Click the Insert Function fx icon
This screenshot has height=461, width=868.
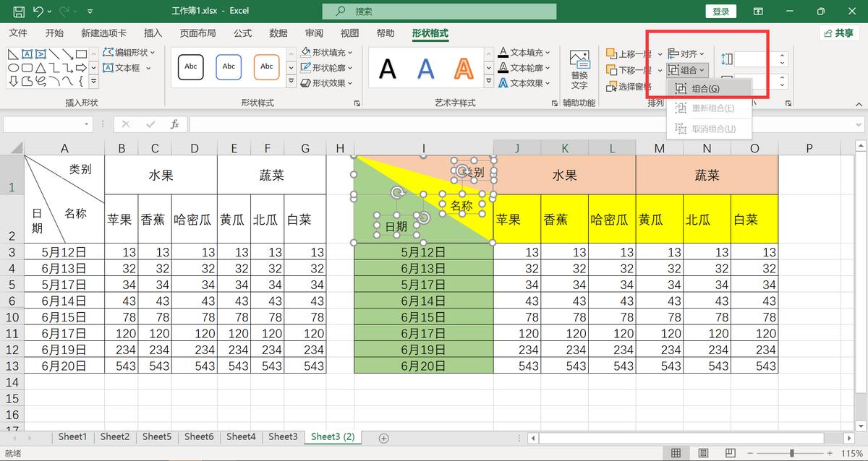pyautogui.click(x=174, y=124)
